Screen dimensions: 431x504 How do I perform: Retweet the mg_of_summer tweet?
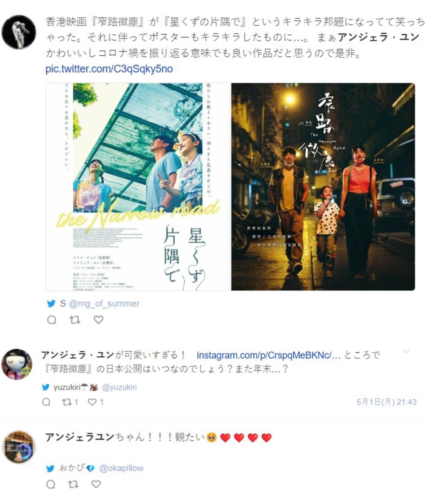pyautogui.click(x=75, y=320)
